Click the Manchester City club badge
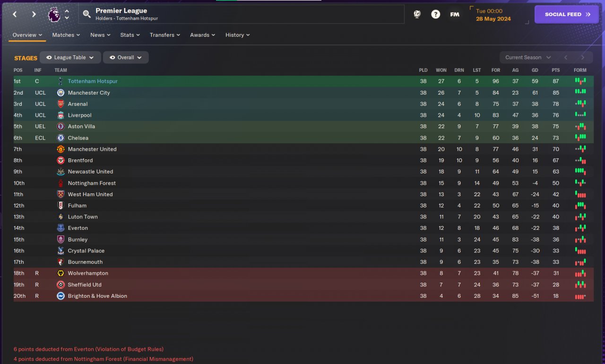The height and width of the screenshot is (364, 605). pyautogui.click(x=60, y=93)
